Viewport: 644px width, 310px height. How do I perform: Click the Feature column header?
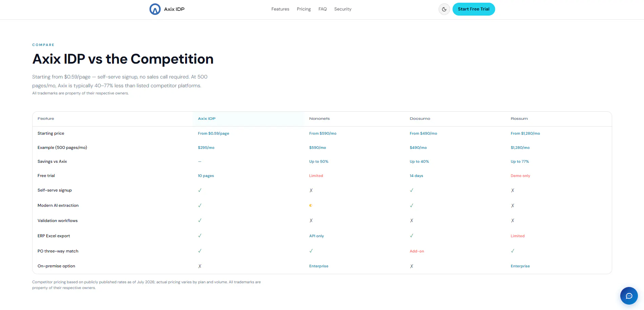[x=46, y=119]
